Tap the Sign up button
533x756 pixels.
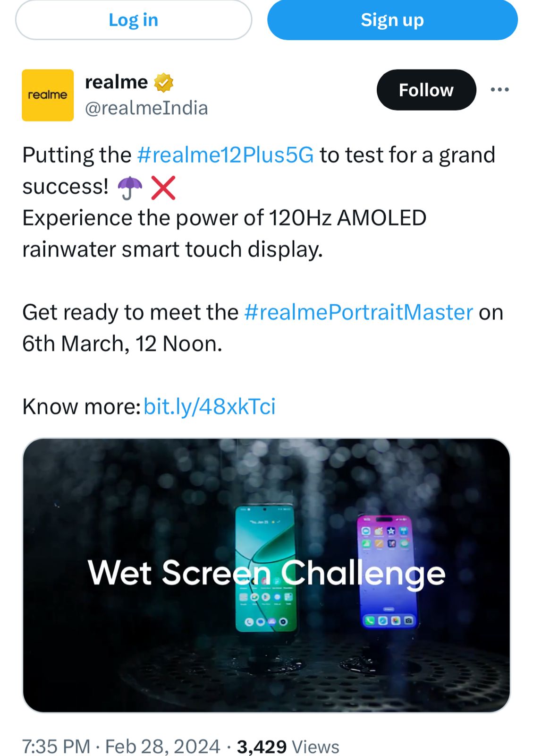(392, 20)
